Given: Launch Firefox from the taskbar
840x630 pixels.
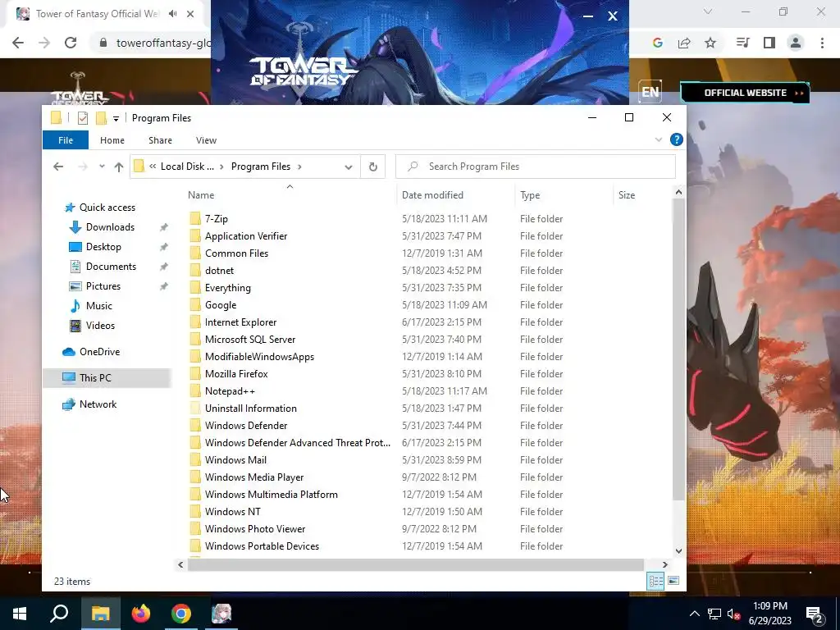Looking at the screenshot, I should pos(141,614).
